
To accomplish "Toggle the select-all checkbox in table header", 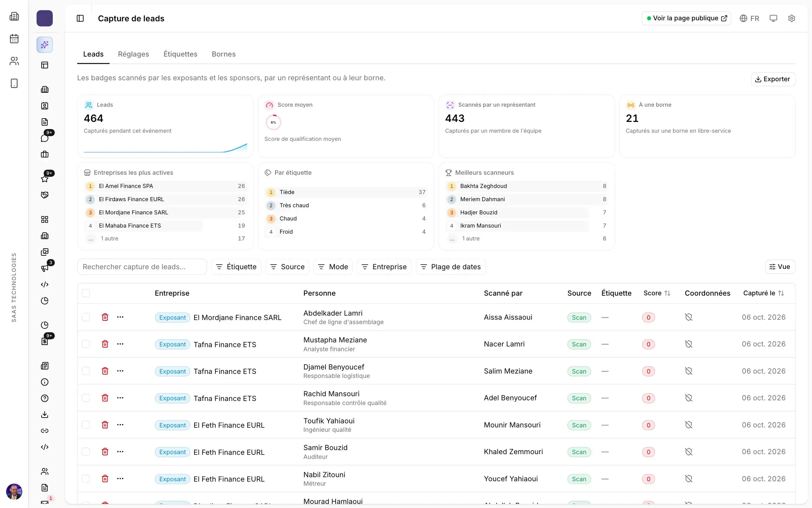I will (x=86, y=293).
